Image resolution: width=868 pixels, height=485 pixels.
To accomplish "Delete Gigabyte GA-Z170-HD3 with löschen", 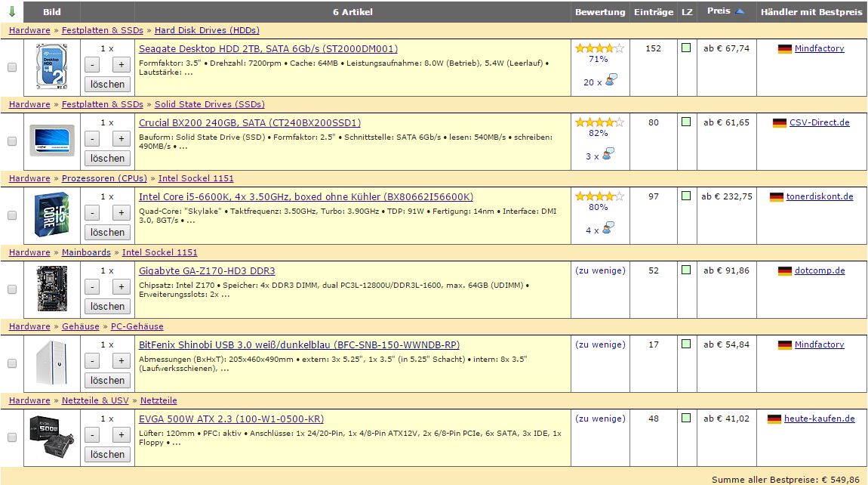I will [107, 307].
